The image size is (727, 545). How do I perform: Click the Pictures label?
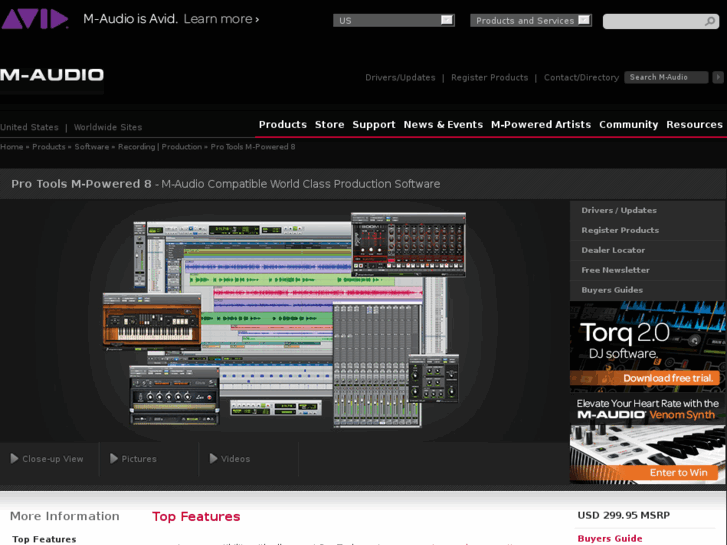point(139,459)
